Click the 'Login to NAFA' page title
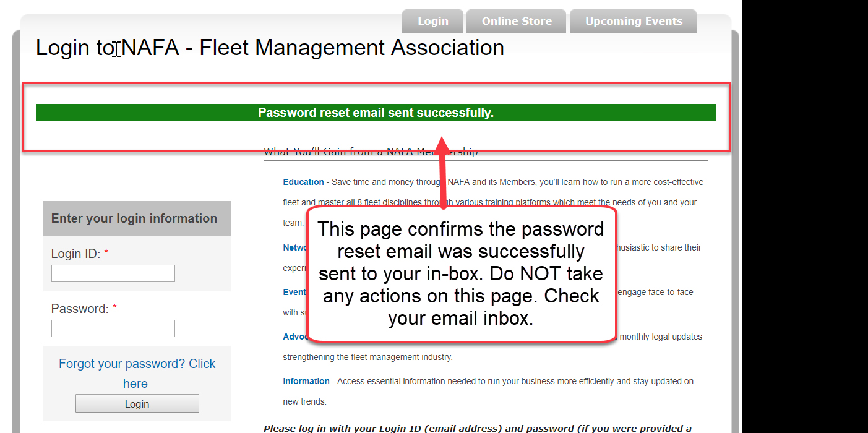 click(x=270, y=48)
